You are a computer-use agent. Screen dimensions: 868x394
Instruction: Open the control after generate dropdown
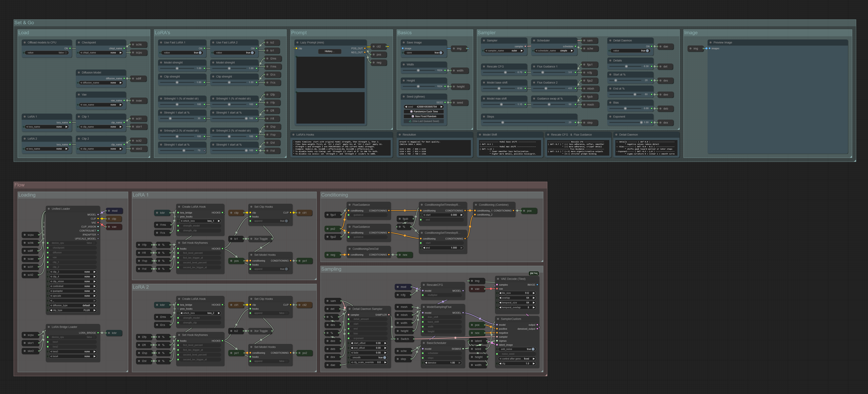[517, 359]
